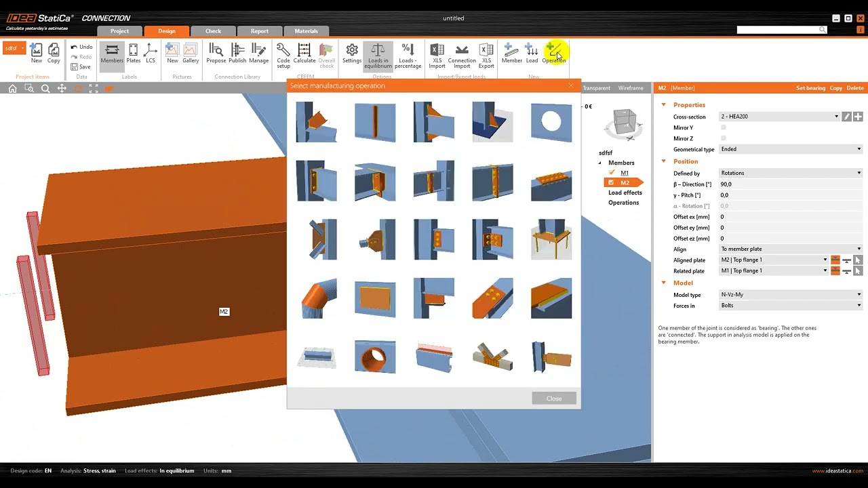Collapse the Properties section
The width and height of the screenshot is (868, 488).
click(664, 105)
